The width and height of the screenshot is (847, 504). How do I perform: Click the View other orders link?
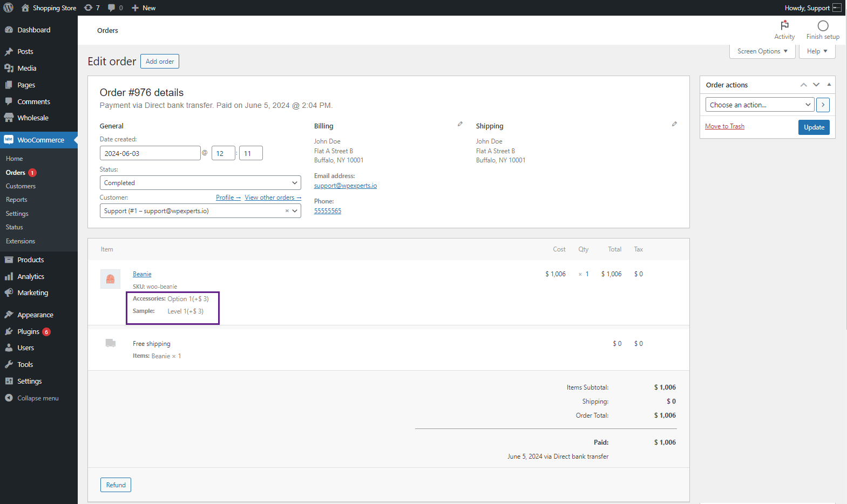[x=273, y=197]
